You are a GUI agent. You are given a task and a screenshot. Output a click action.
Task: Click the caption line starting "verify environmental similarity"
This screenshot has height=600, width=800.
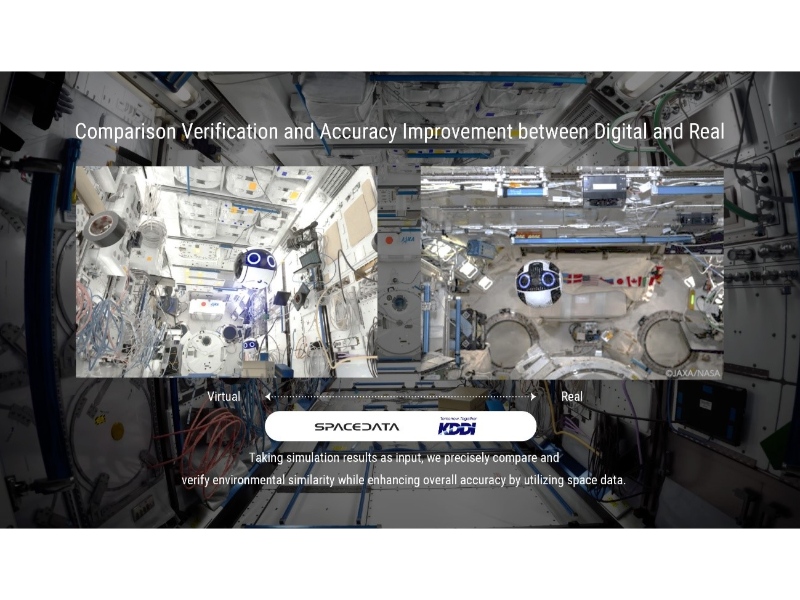(x=404, y=480)
